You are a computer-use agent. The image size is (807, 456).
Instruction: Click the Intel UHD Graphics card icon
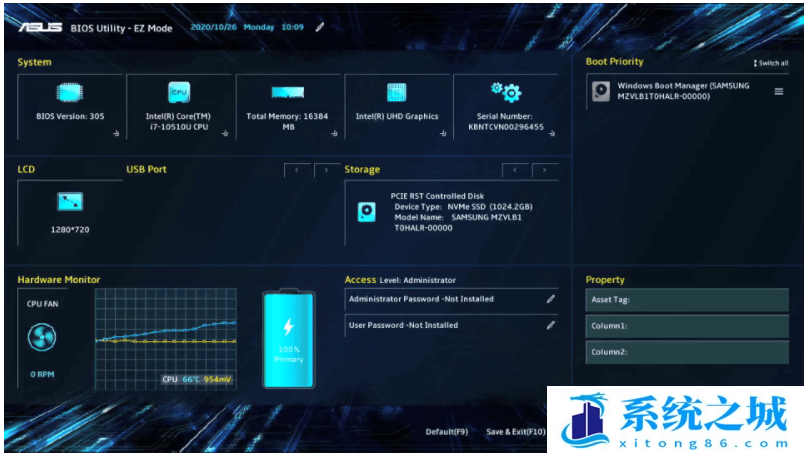(397, 93)
